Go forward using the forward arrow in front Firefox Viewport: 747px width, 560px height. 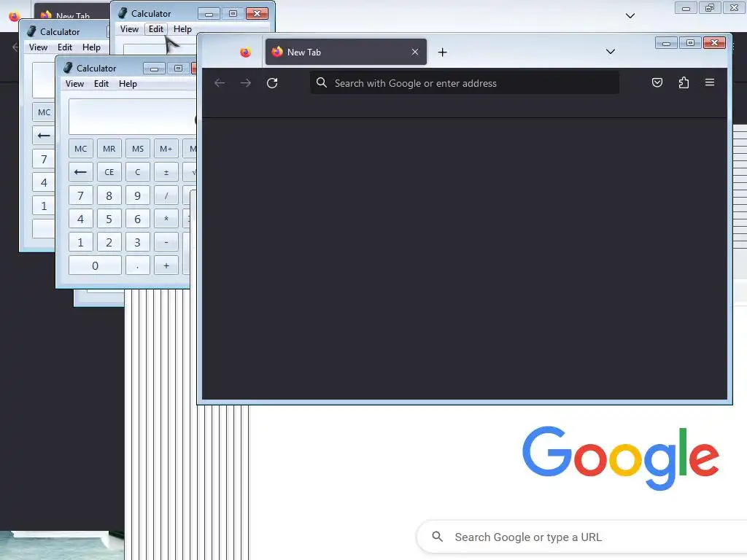point(245,83)
